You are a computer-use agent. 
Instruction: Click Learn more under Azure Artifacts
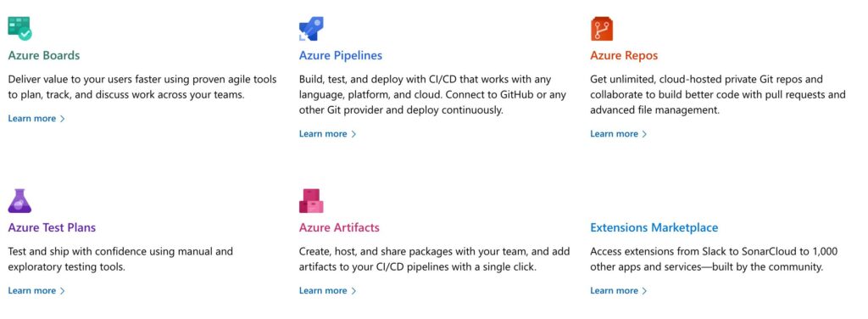click(323, 291)
